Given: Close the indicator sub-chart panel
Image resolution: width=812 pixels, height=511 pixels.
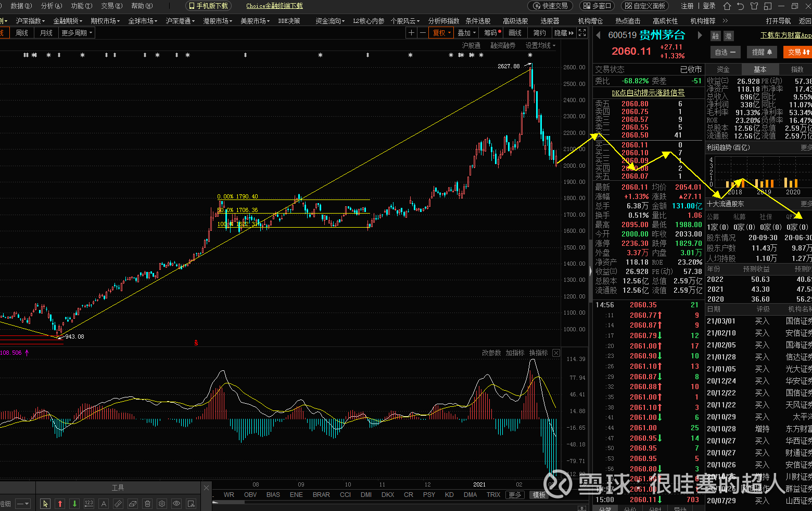Looking at the screenshot, I should click(556, 353).
